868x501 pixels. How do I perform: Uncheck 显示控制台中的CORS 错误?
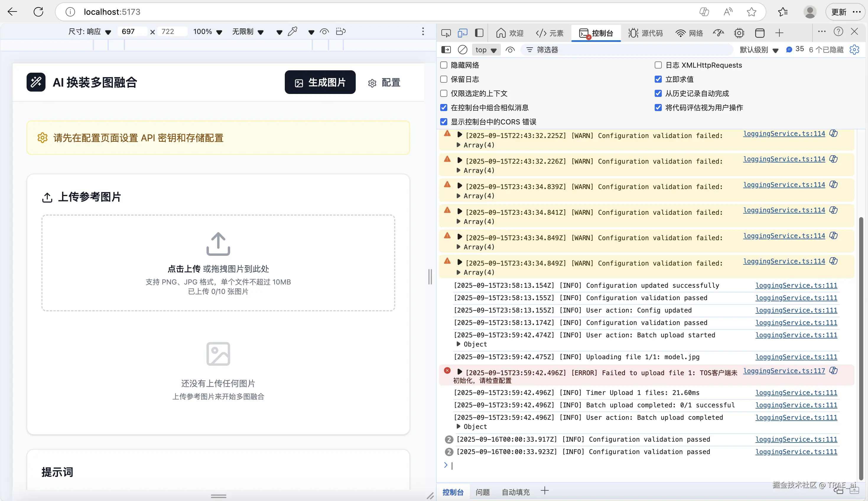444,122
